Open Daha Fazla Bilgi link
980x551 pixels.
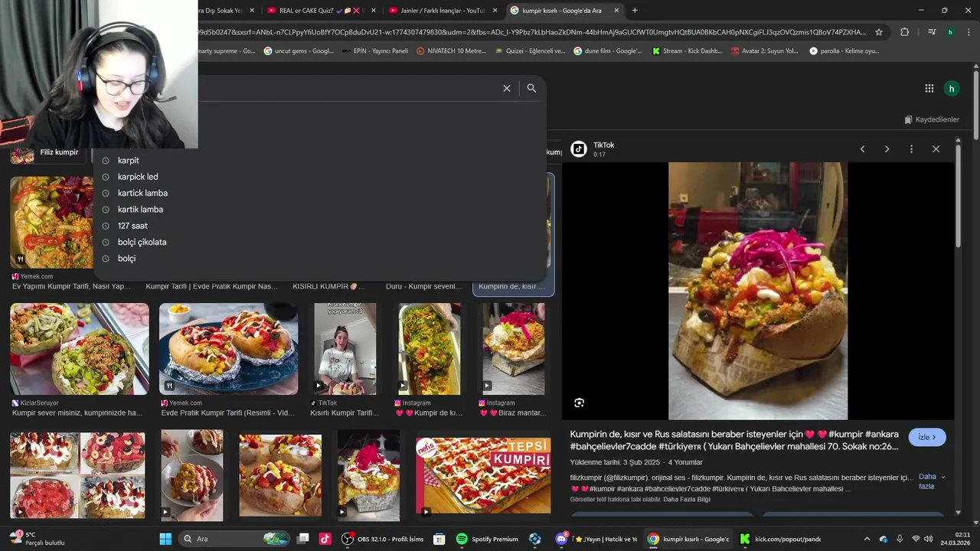tap(686, 500)
